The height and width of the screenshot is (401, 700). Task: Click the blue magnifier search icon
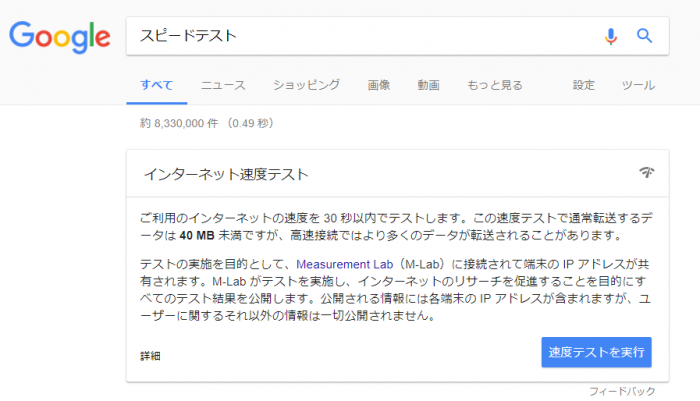(644, 35)
